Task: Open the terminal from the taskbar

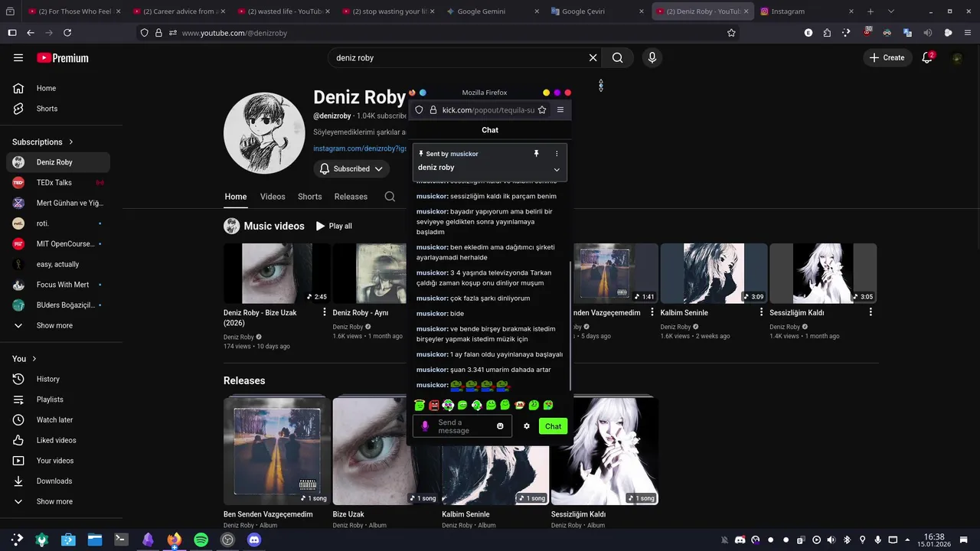Action: pos(121,540)
